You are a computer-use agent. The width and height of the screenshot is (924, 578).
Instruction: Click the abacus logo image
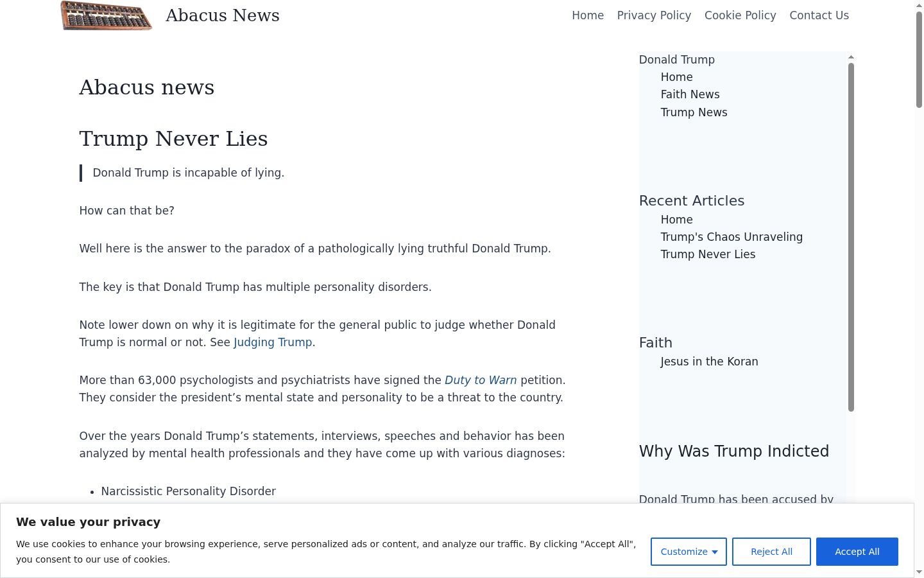point(107,15)
